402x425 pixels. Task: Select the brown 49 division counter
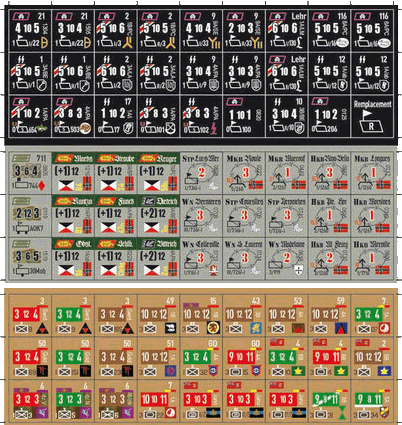point(158,315)
